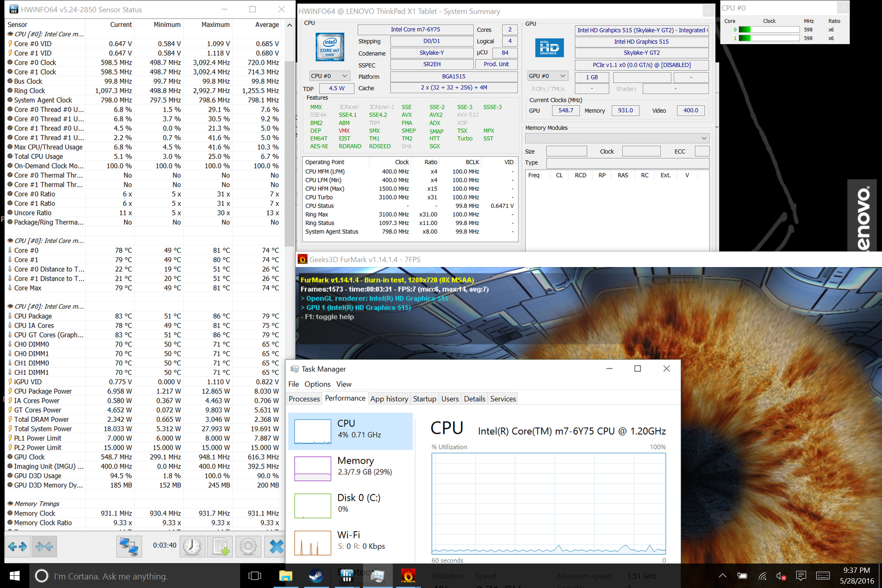
Task: Click the Cortana search box
Action: 135,576
